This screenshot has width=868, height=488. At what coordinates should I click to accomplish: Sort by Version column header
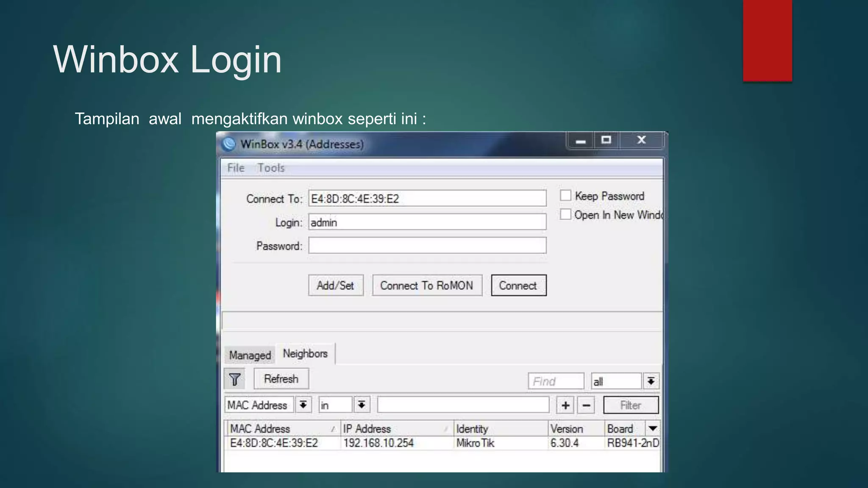pos(576,428)
